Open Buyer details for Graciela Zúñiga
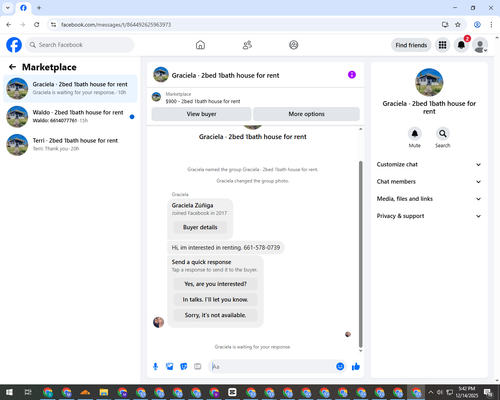 200,227
